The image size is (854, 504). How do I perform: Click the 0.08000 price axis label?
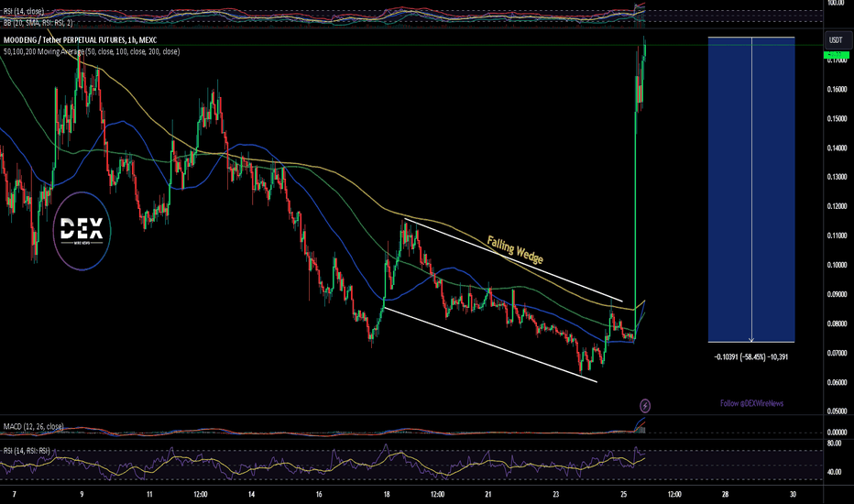pos(838,323)
